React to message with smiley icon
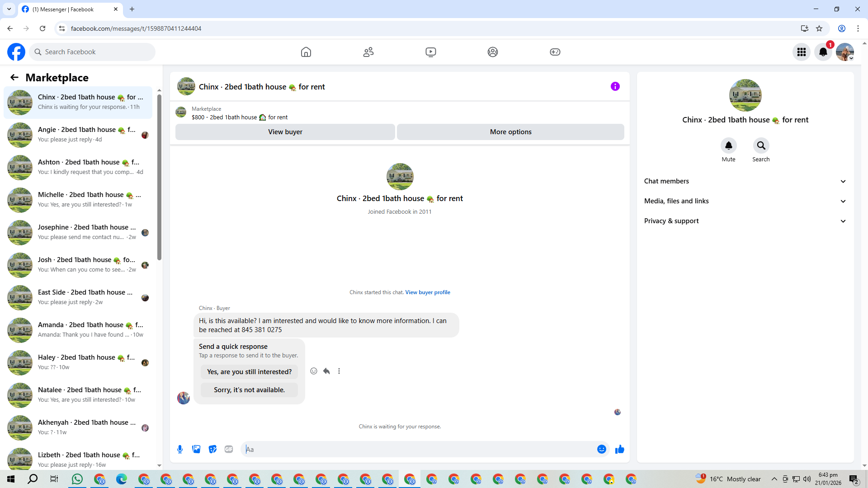The height and width of the screenshot is (488, 868). 314,371
